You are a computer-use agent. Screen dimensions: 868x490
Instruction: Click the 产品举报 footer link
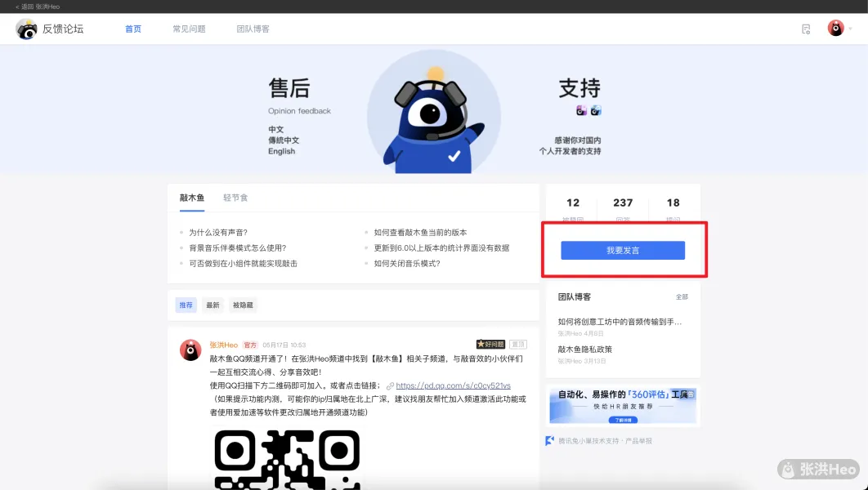tap(639, 441)
